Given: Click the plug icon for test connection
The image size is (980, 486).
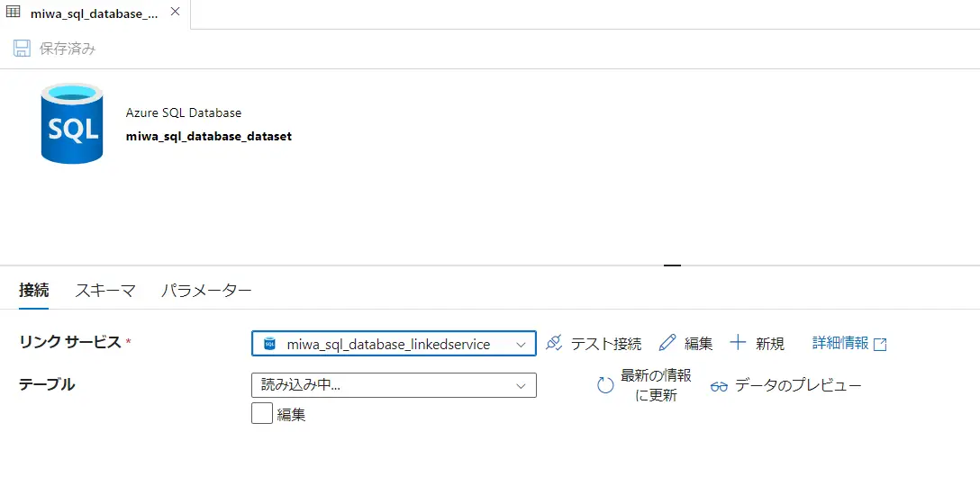Looking at the screenshot, I should pos(554,343).
